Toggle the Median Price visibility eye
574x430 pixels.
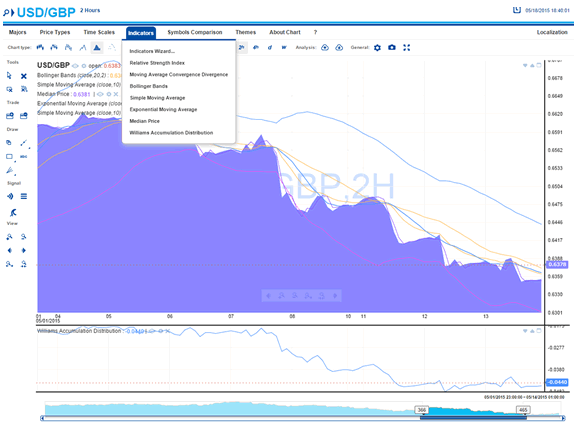tap(100, 94)
